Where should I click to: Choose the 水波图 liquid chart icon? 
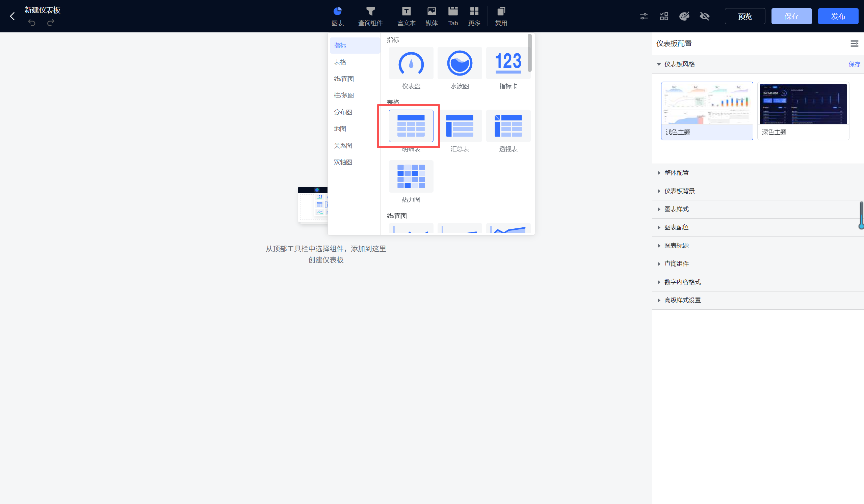(x=460, y=63)
